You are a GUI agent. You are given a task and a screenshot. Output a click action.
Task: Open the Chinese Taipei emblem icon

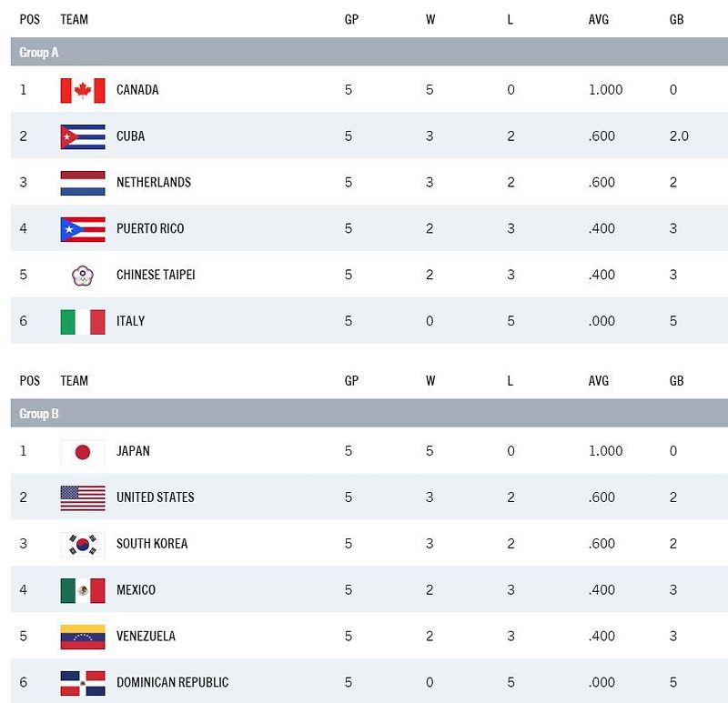83,276
